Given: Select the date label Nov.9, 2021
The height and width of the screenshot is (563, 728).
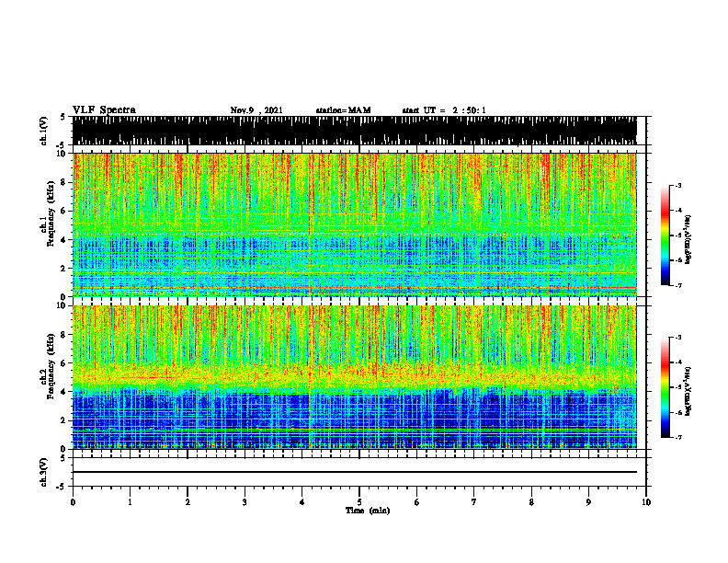Looking at the screenshot, I should [256, 110].
